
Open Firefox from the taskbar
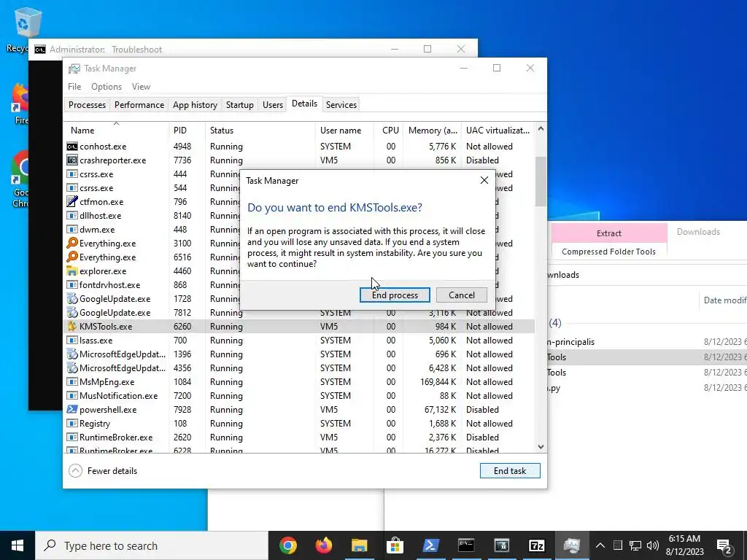323,545
